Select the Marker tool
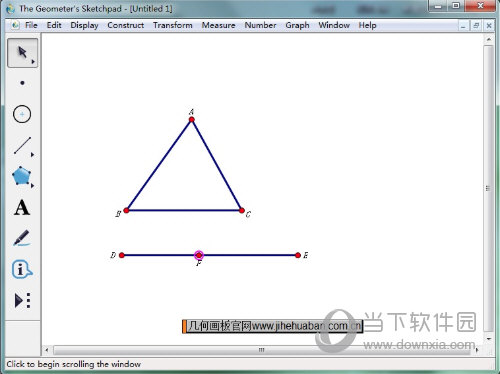The width and height of the screenshot is (500, 374). (22, 238)
